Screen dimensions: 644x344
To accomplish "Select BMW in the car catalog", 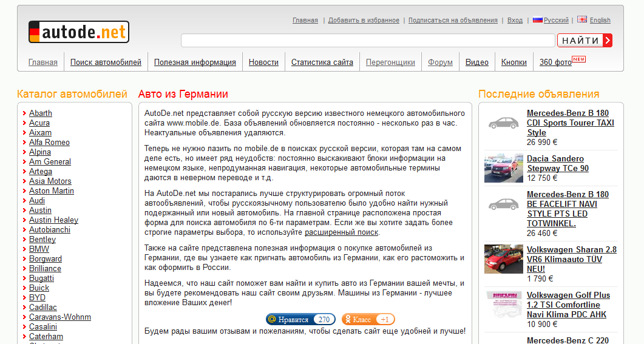I will pos(39,249).
